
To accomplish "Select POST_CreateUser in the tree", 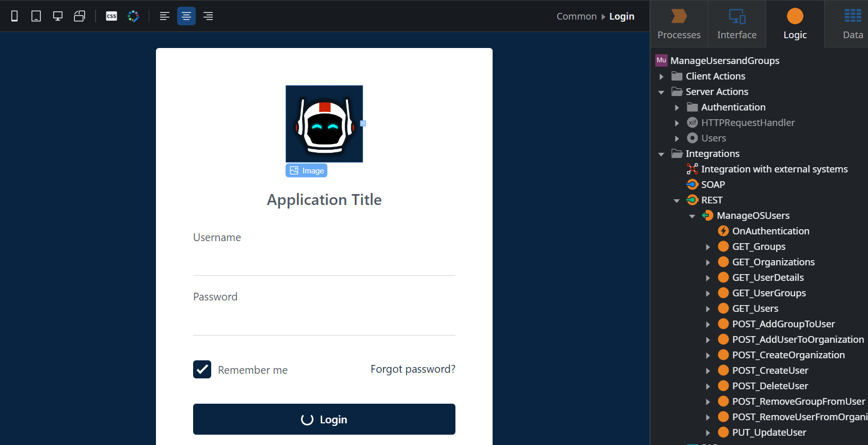I will click(x=770, y=370).
